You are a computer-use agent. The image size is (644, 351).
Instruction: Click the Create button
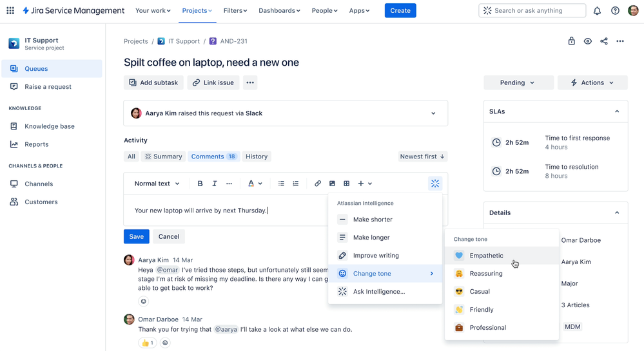[x=400, y=11]
